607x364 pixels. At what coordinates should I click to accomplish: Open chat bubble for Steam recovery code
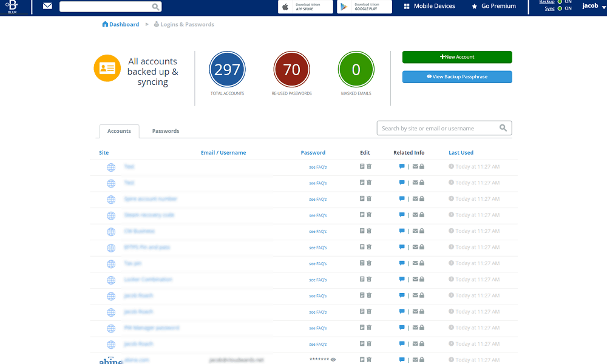(402, 215)
